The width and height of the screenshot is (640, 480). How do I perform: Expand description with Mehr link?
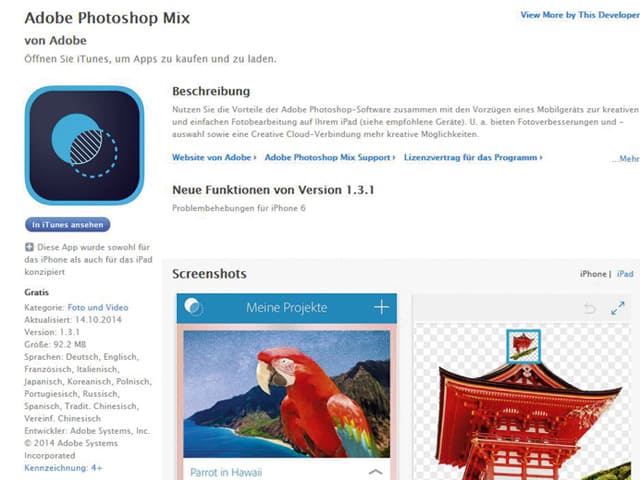tap(626, 159)
